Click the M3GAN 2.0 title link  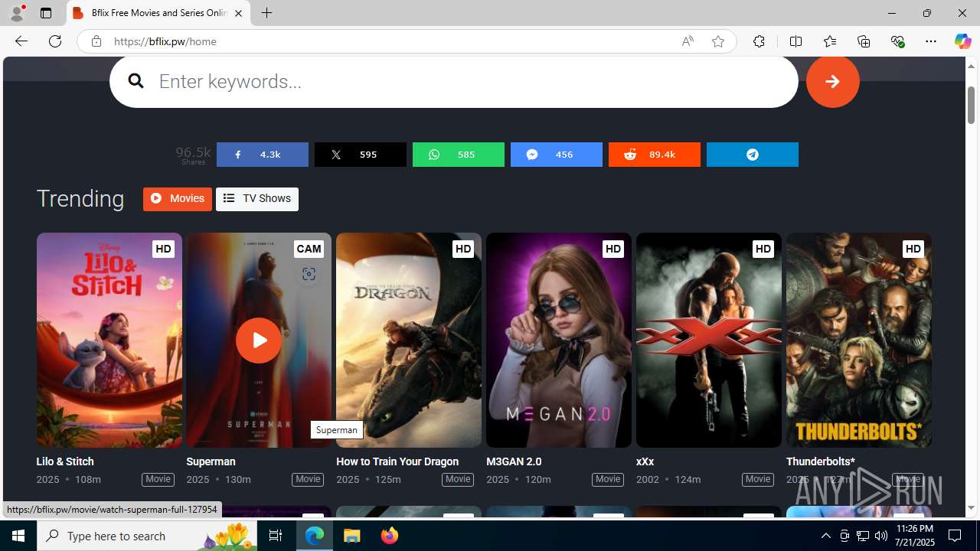[514, 461]
